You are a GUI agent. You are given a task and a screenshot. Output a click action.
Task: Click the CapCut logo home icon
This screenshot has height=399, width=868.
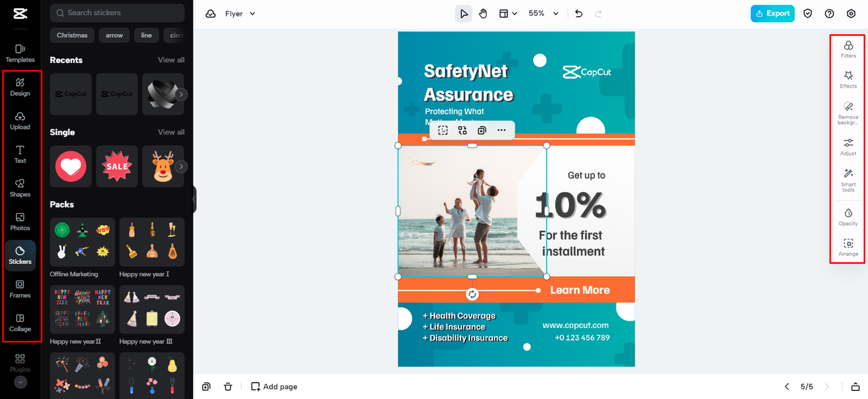pos(20,14)
